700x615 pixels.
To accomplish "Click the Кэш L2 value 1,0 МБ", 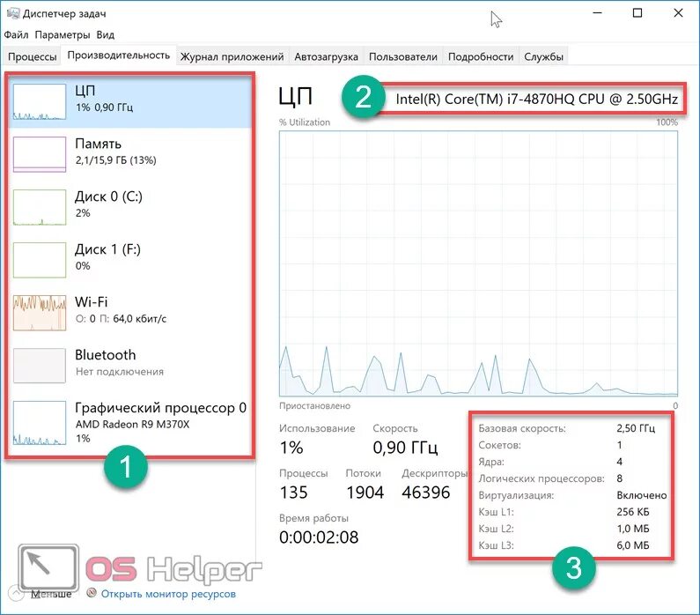I will pyautogui.click(x=632, y=529).
